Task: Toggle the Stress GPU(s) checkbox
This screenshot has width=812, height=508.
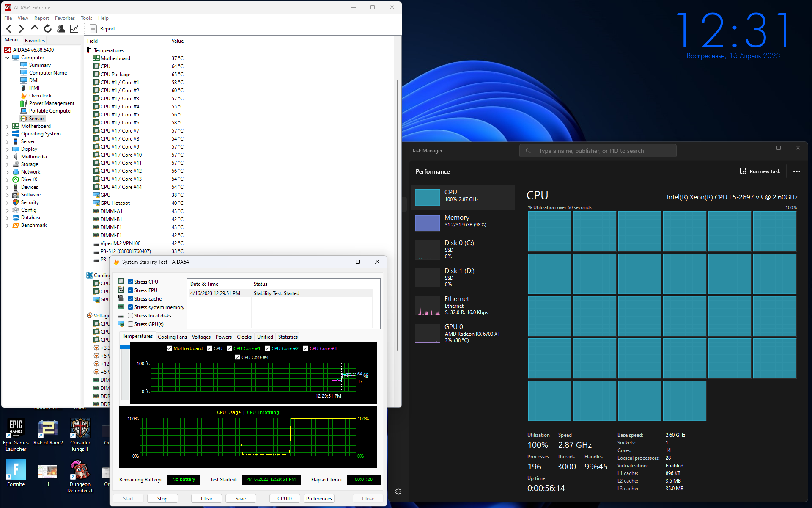Action: tap(131, 324)
